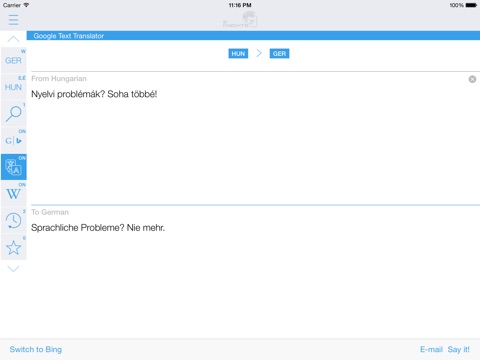Open the magnifier search tool
Image resolution: width=480 pixels, height=360 pixels.
14,114
